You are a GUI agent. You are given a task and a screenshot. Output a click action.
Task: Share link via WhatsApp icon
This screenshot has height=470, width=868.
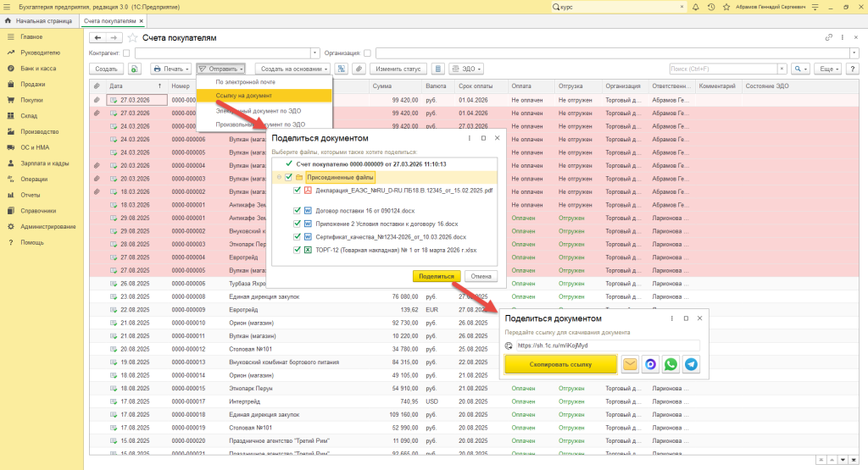tap(670, 364)
